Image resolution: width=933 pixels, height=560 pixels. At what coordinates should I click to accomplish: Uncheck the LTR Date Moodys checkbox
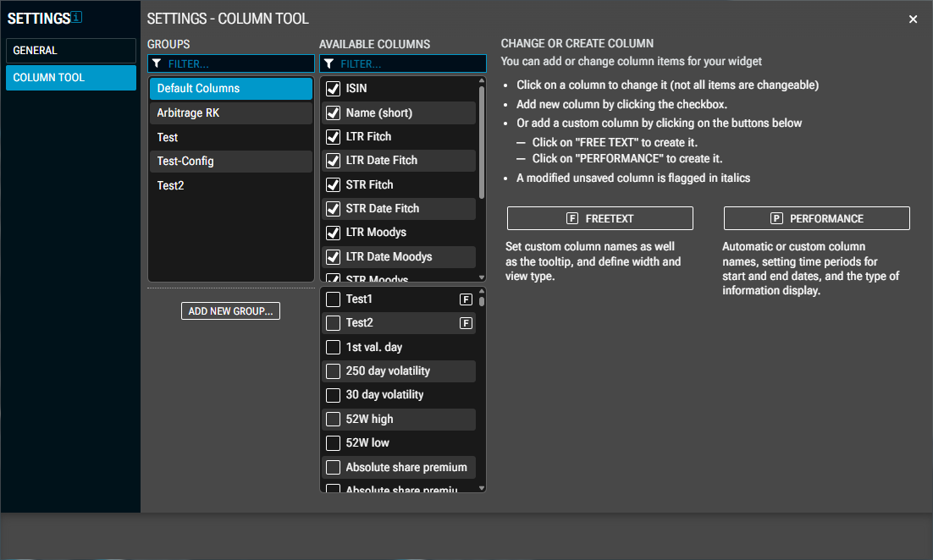pyautogui.click(x=334, y=257)
